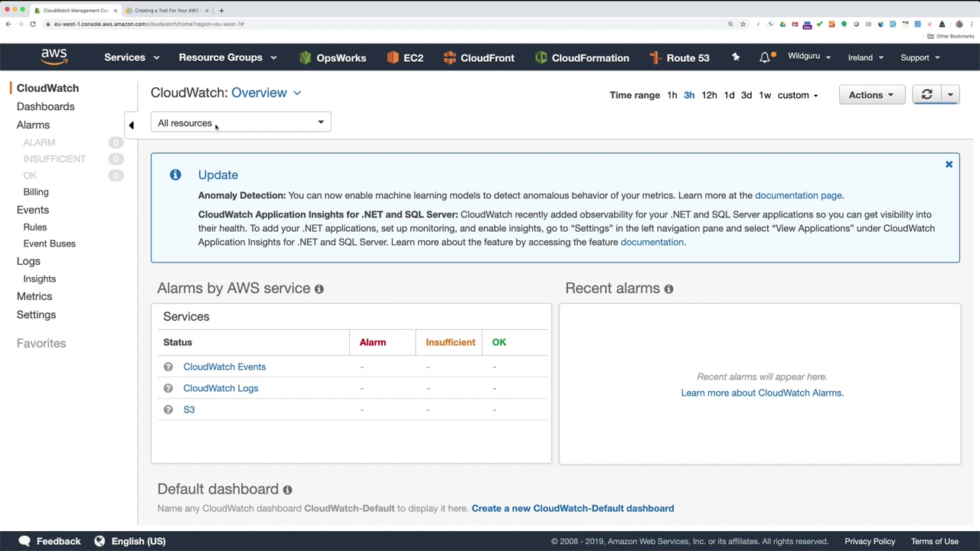Open the Support dropdown
Screen dimensions: 980x551
pos(920,57)
